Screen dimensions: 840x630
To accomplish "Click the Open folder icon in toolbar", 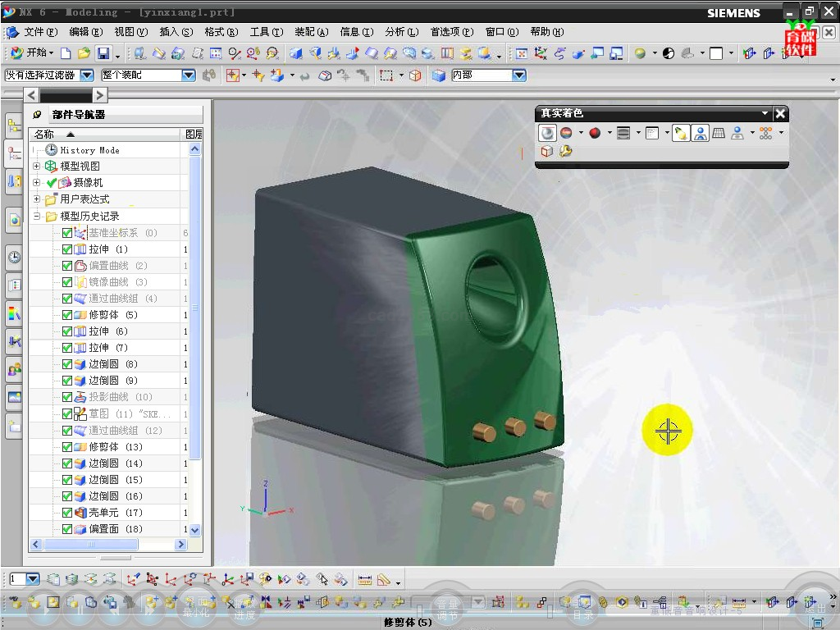I will [84, 53].
